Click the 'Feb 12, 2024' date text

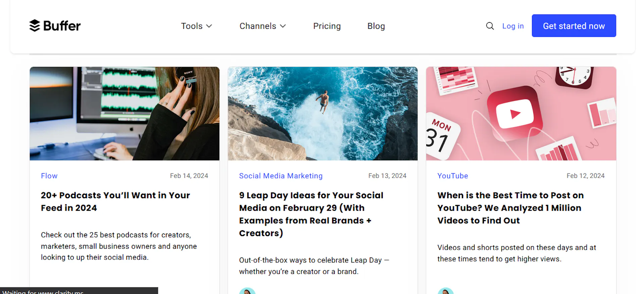[586, 176]
